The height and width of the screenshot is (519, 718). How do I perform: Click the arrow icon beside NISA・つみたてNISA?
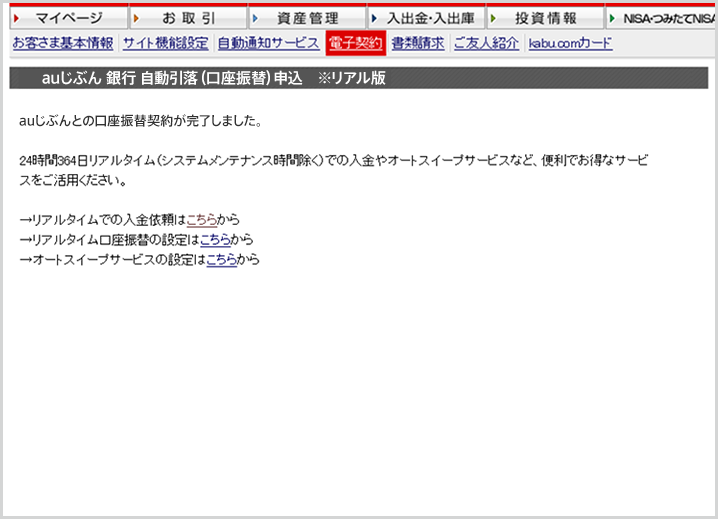tap(613, 18)
